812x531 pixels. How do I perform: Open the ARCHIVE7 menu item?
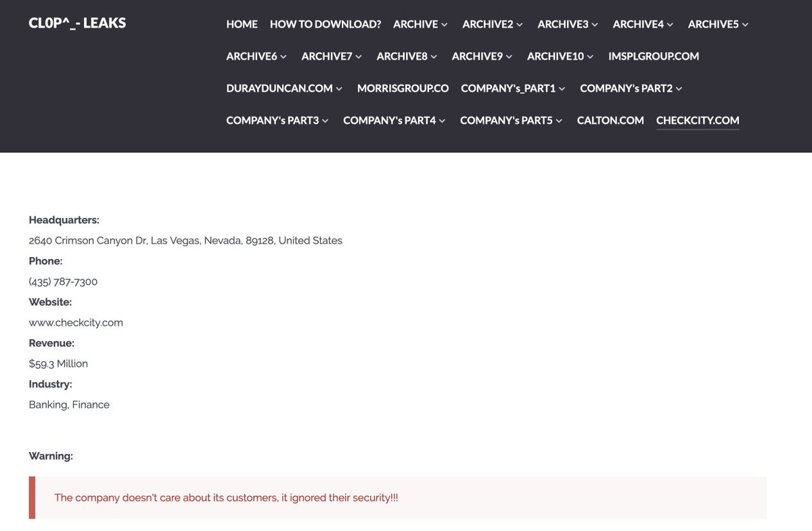tap(327, 56)
